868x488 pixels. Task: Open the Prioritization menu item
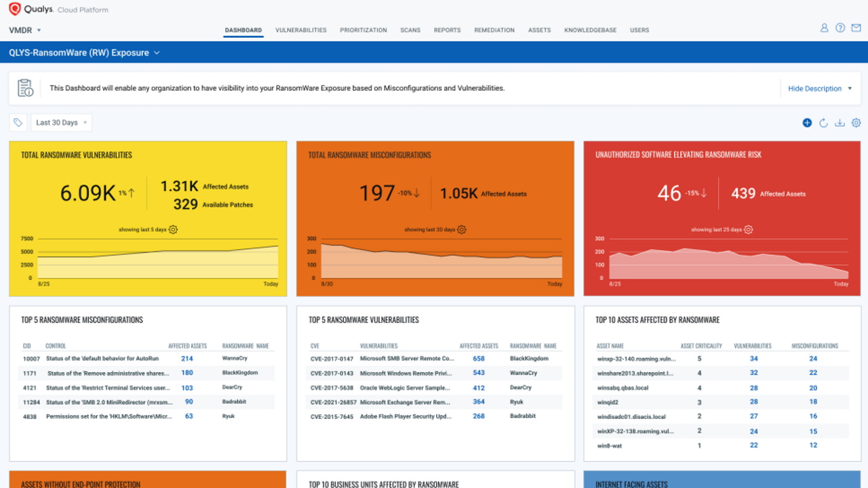[363, 30]
